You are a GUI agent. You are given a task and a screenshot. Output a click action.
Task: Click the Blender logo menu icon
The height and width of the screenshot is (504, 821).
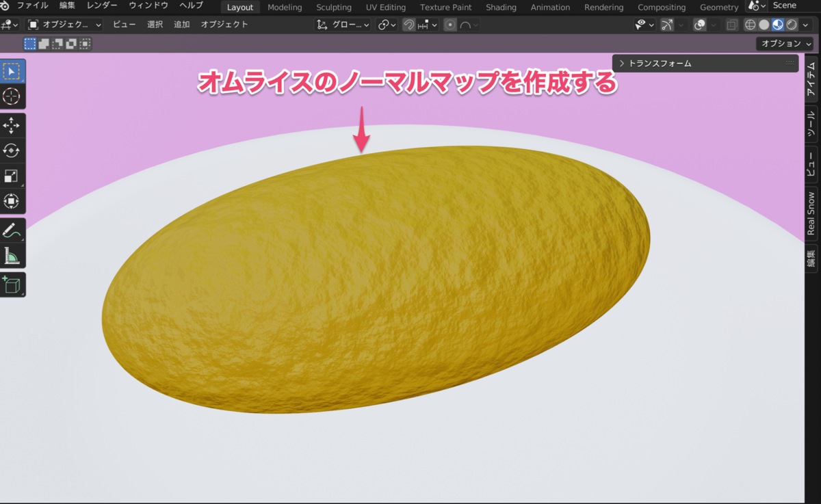(x=5, y=6)
